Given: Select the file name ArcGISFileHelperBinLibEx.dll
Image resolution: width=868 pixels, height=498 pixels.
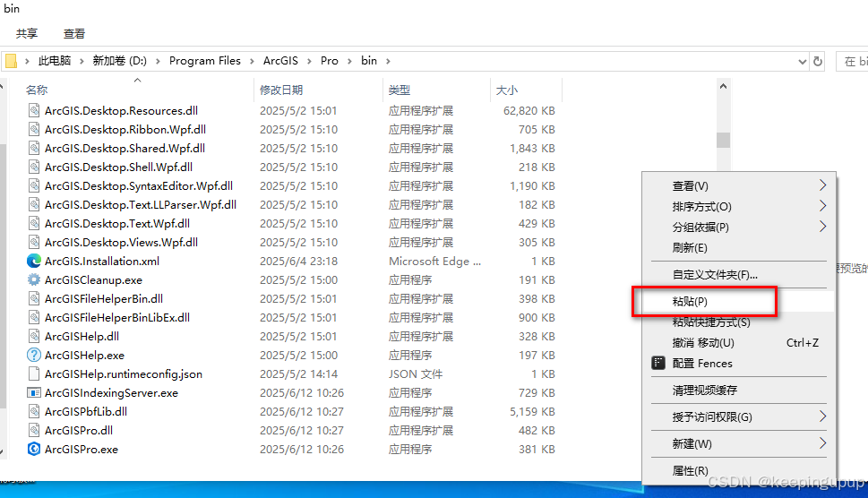Looking at the screenshot, I should [x=117, y=318].
